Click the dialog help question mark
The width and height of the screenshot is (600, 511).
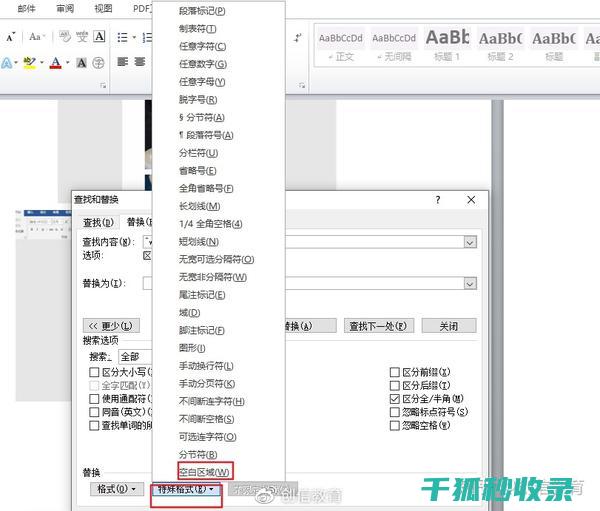click(x=438, y=199)
